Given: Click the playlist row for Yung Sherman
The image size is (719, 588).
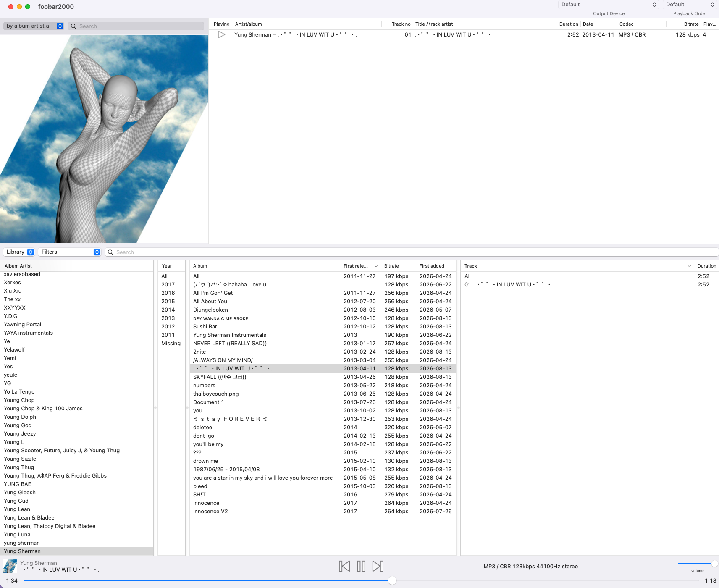Looking at the screenshot, I should coord(464,34).
